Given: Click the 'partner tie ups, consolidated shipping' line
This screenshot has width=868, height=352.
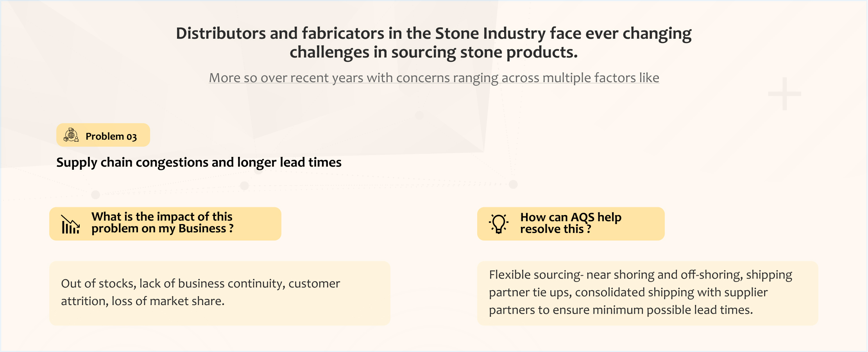Looking at the screenshot, I should tap(628, 293).
